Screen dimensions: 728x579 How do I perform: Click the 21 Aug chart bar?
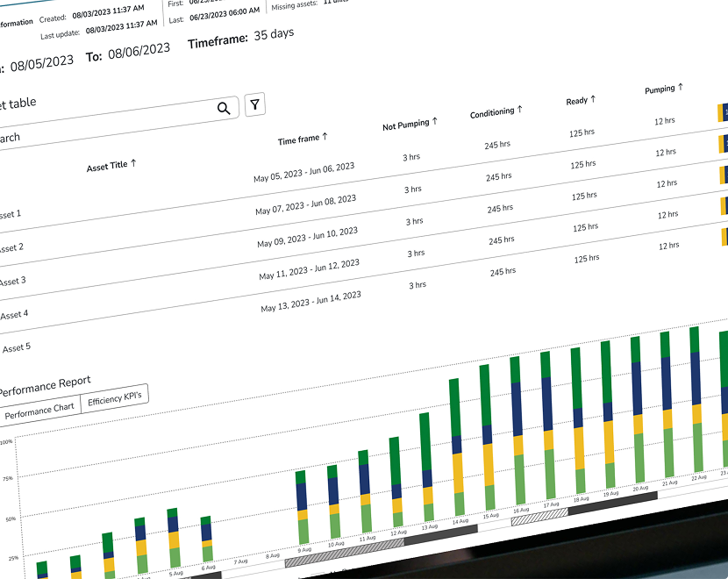[667, 404]
